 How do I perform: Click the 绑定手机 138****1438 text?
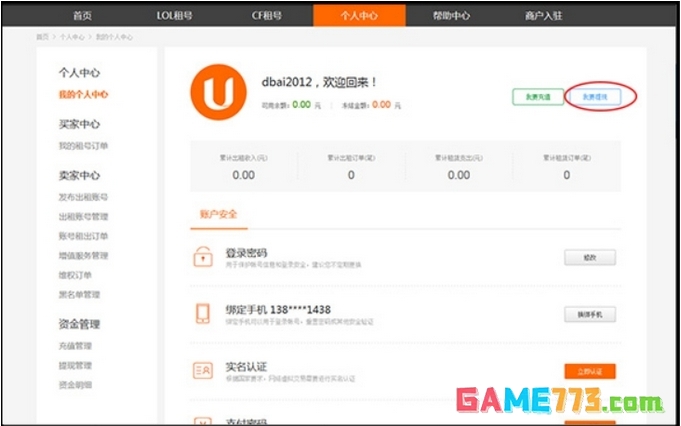pos(278,310)
